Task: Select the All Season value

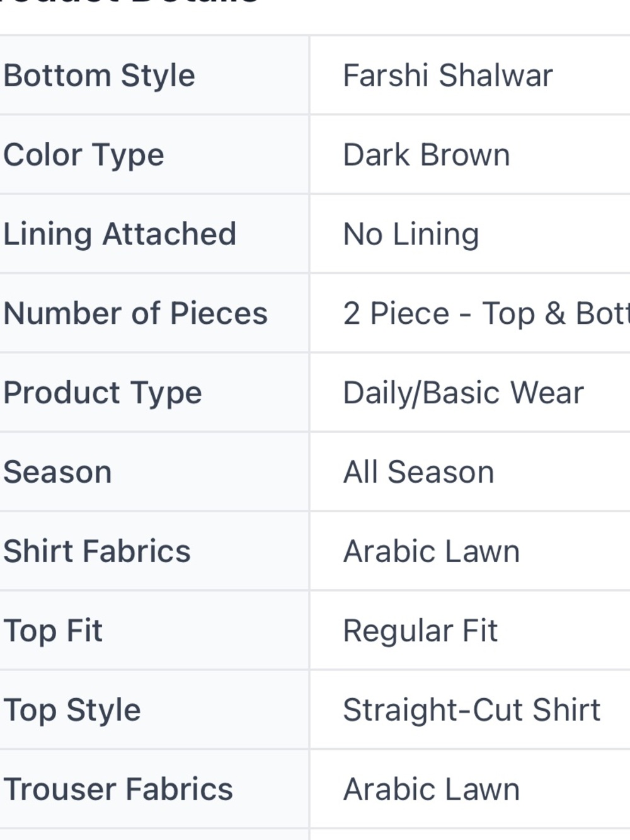Action: (419, 472)
